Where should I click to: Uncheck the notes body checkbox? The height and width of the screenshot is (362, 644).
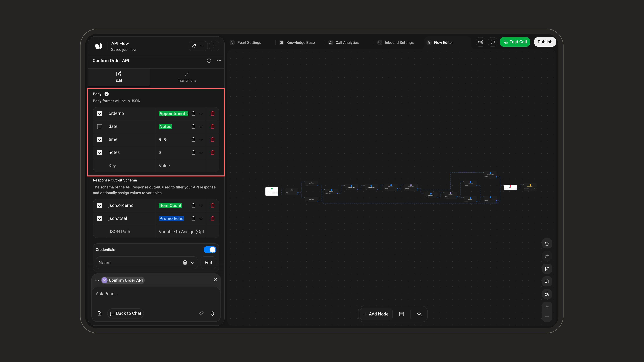99,153
